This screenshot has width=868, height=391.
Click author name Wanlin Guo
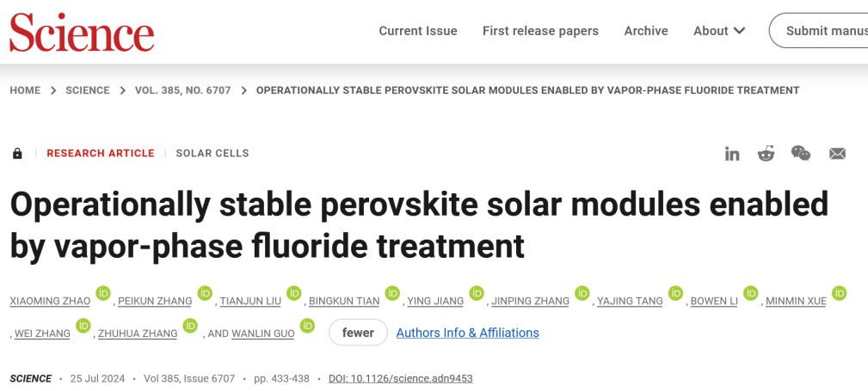click(x=262, y=333)
